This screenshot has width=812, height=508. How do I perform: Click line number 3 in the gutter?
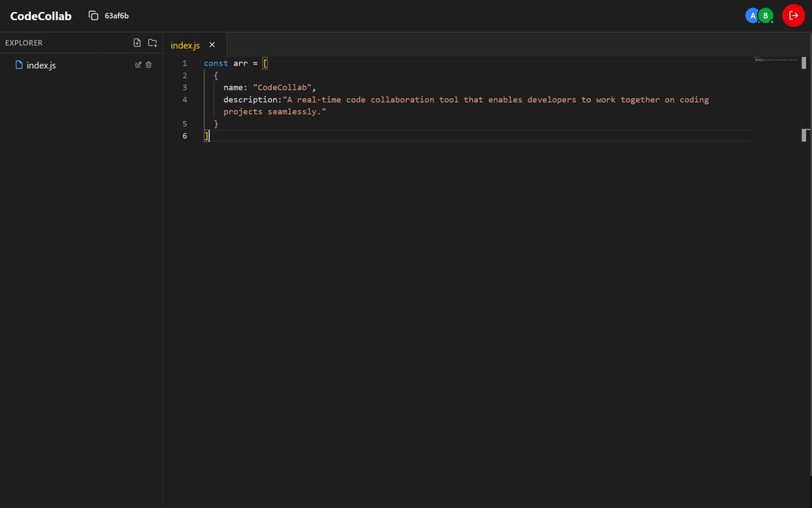click(x=184, y=87)
